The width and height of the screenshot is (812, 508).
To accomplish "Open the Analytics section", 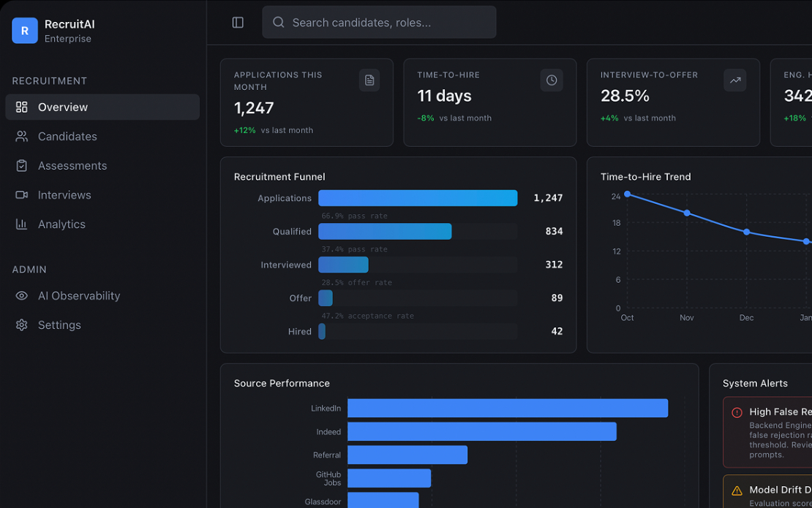I will point(102,224).
